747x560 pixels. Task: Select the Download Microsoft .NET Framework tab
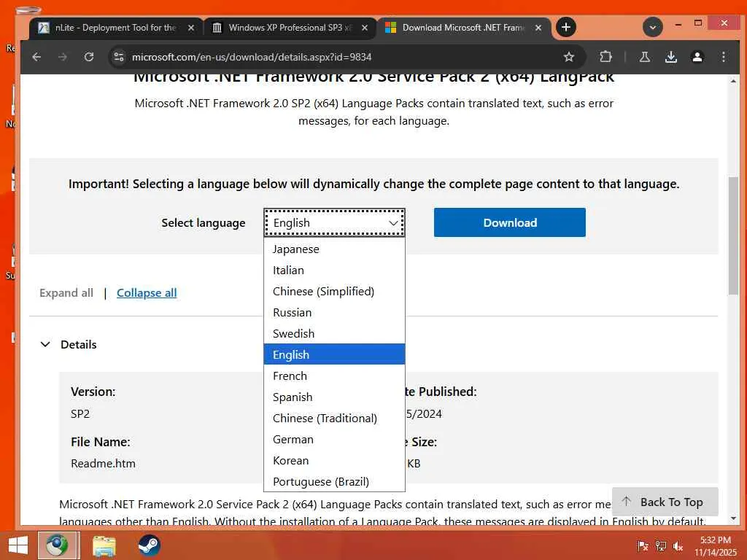point(463,28)
